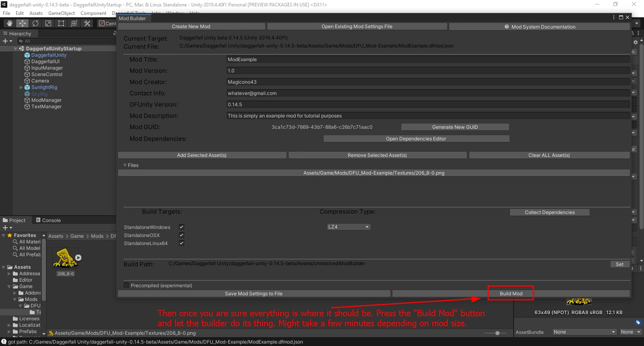Select the combined Transform tool
The height and width of the screenshot is (346, 644).
click(x=74, y=23)
